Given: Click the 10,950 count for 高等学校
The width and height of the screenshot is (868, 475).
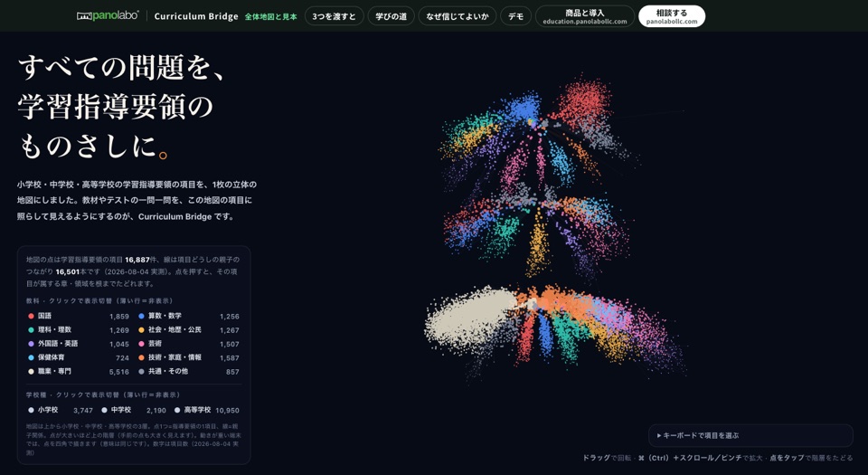Looking at the screenshot, I should 227,410.
